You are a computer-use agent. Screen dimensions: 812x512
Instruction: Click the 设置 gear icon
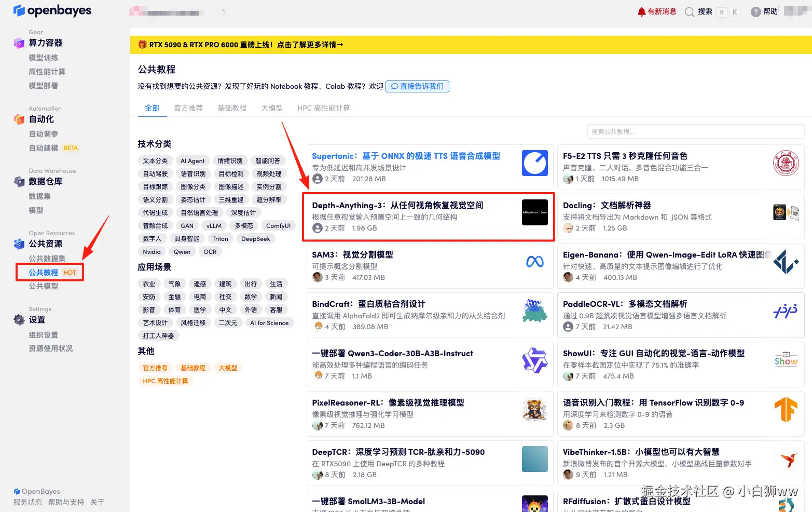coord(19,320)
